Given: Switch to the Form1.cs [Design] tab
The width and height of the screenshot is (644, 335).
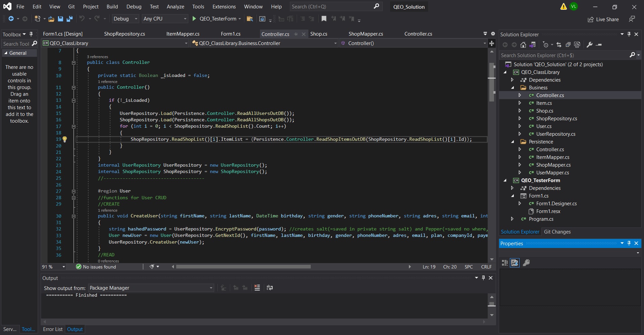Looking at the screenshot, I should coord(63,34).
